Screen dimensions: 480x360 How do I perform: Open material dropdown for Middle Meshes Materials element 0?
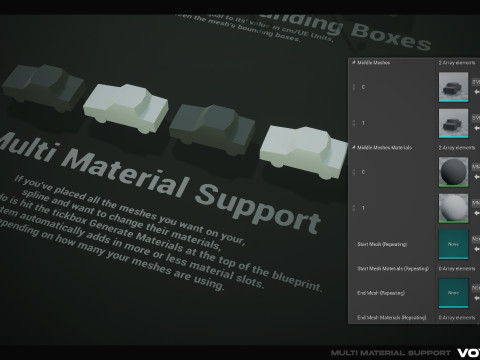pyautogui.click(x=476, y=167)
